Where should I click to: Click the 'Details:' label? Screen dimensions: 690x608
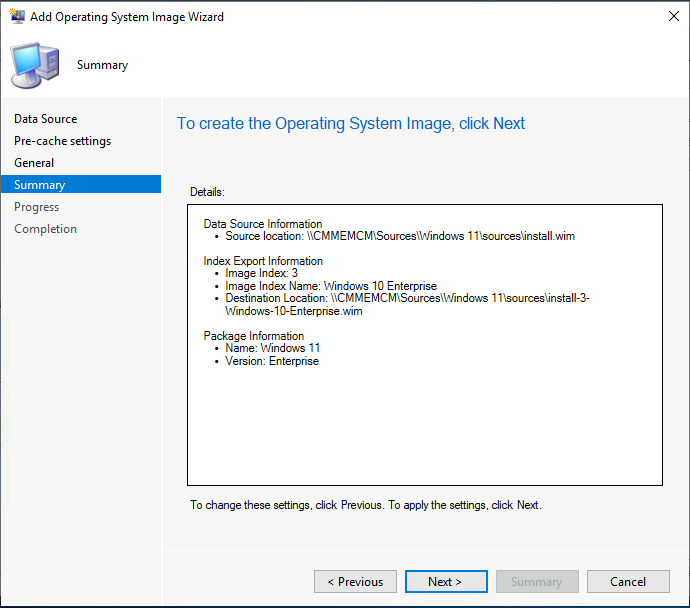click(207, 192)
